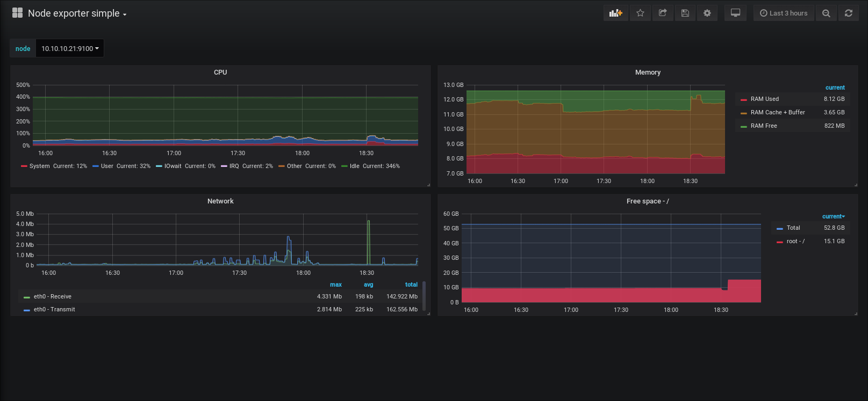The image size is (868, 401).
Task: Expand the Node exporter simple dashboard picker
Action: coord(77,13)
